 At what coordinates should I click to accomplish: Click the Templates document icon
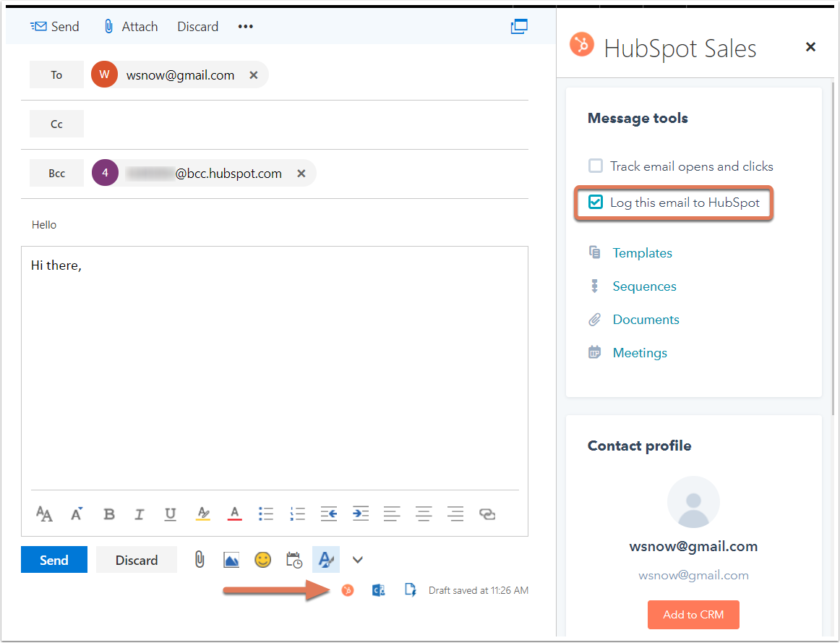pos(595,252)
